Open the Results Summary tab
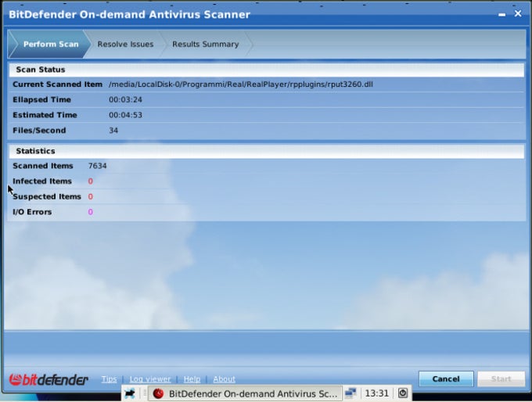Image resolution: width=532 pixels, height=402 pixels. (205, 44)
